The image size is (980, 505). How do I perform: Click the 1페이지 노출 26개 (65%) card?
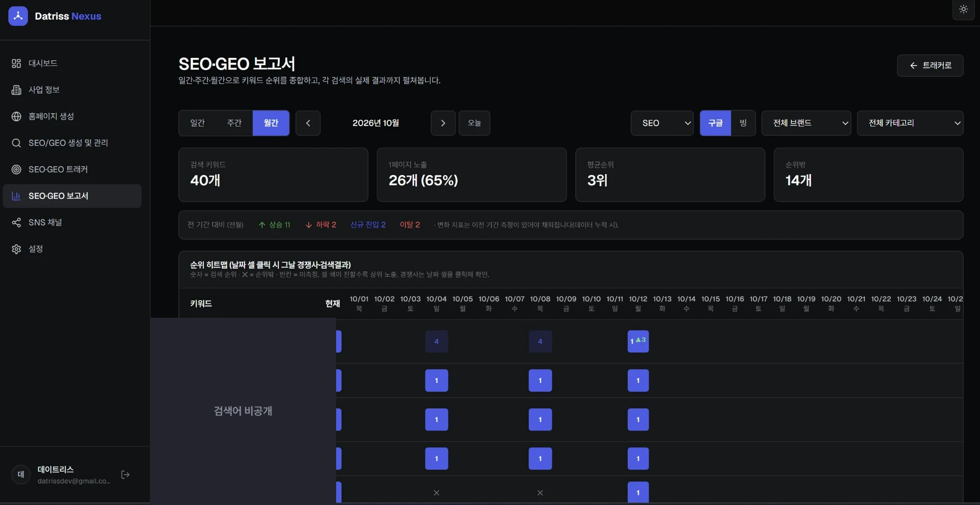coord(471,175)
